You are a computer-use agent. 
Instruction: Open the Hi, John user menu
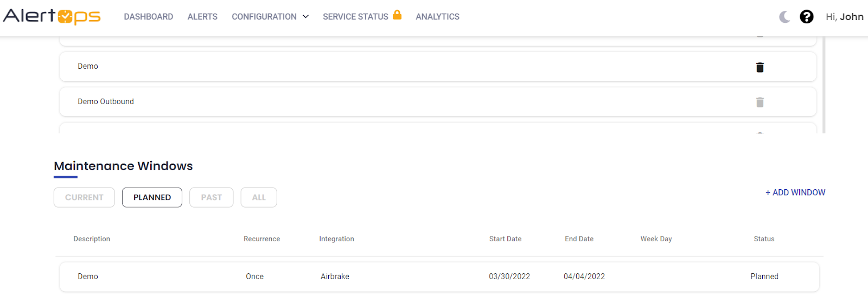844,17
